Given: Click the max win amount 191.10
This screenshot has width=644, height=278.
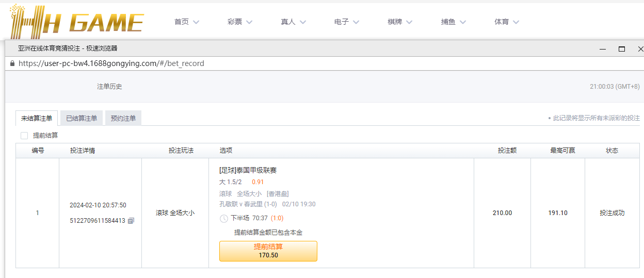Looking at the screenshot, I should [x=558, y=213].
